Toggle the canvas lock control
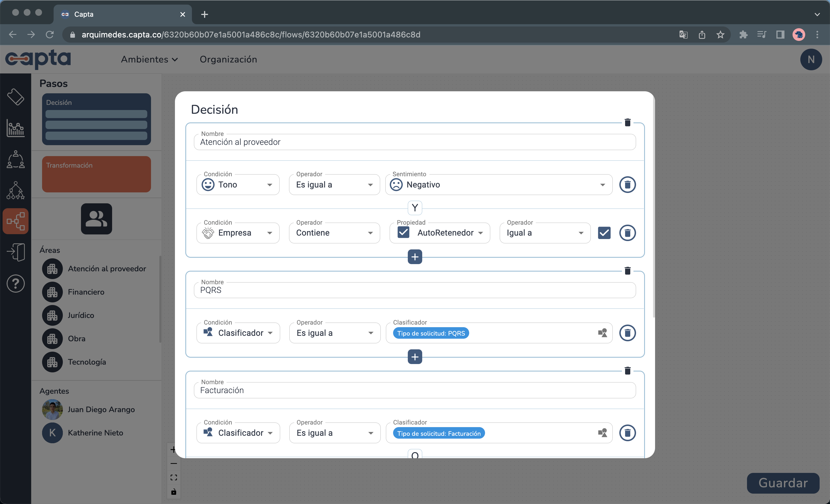Viewport: 830px width, 504px height. [x=174, y=492]
